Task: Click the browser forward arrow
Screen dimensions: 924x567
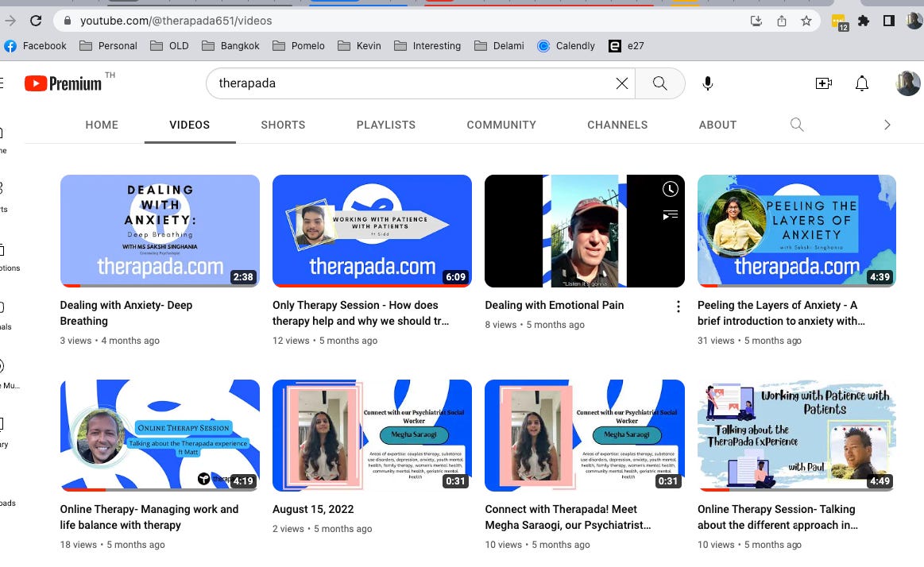Action: [10, 21]
